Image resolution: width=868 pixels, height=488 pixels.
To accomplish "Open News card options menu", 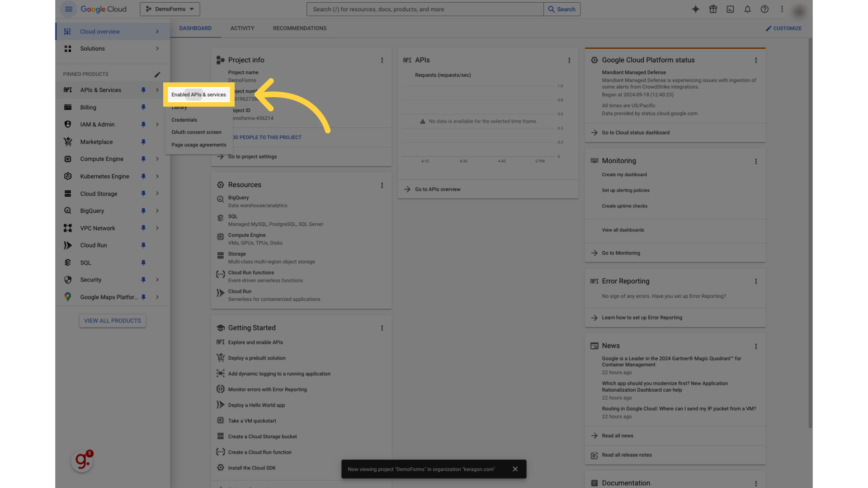I will pyautogui.click(x=756, y=346).
